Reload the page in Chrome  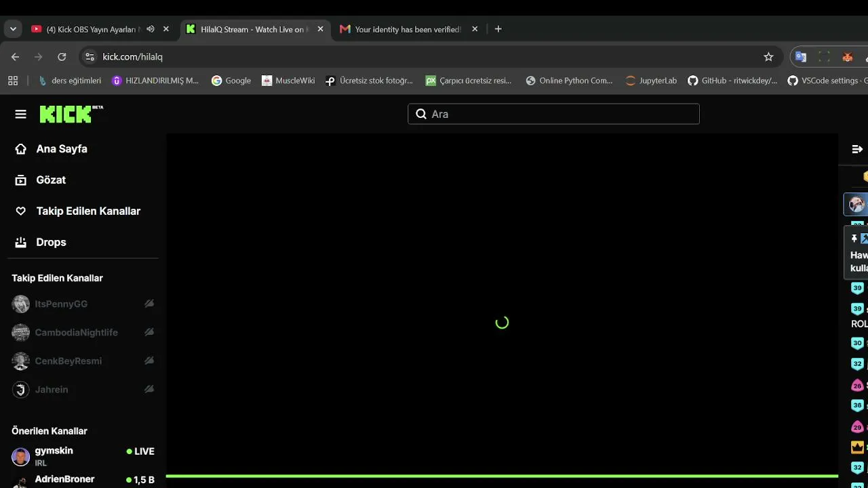click(62, 57)
